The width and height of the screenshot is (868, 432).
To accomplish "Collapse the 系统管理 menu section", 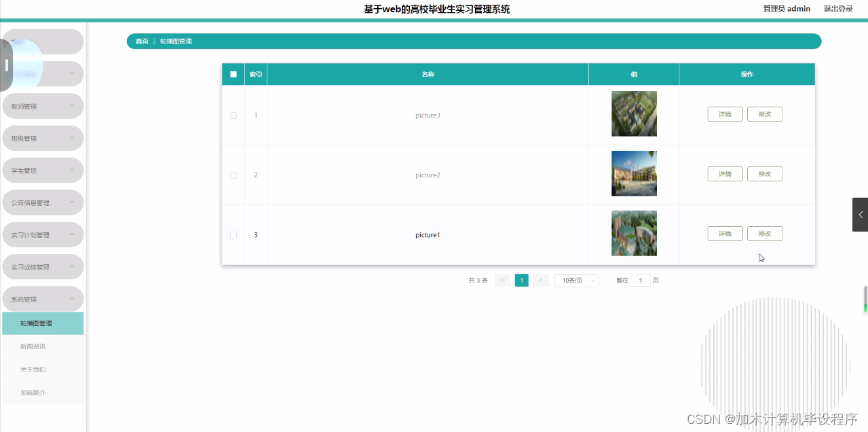I will pyautogui.click(x=42, y=298).
